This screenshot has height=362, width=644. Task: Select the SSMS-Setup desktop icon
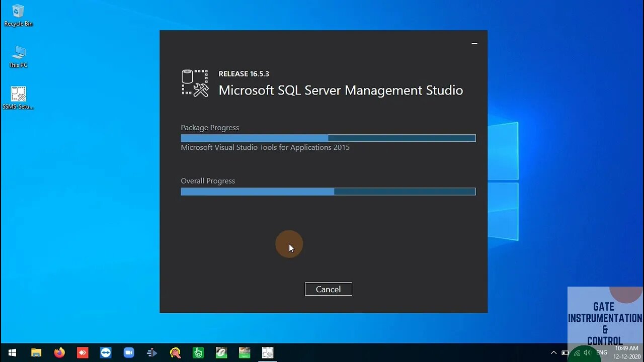[18, 98]
